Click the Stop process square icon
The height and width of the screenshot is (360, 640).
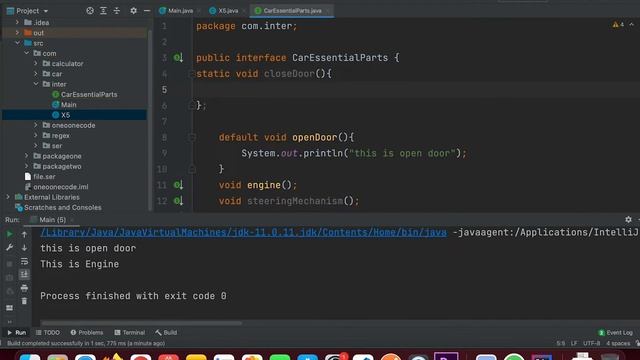point(9,264)
